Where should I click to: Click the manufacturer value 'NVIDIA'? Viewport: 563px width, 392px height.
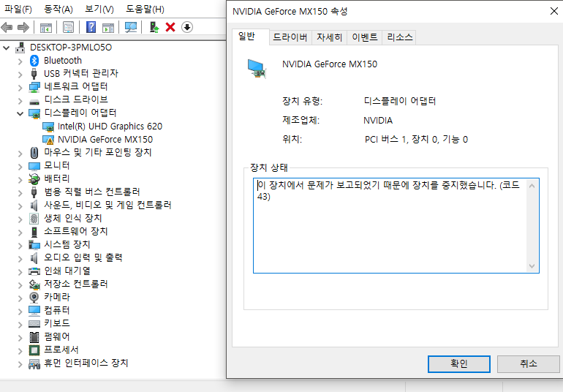coord(378,121)
